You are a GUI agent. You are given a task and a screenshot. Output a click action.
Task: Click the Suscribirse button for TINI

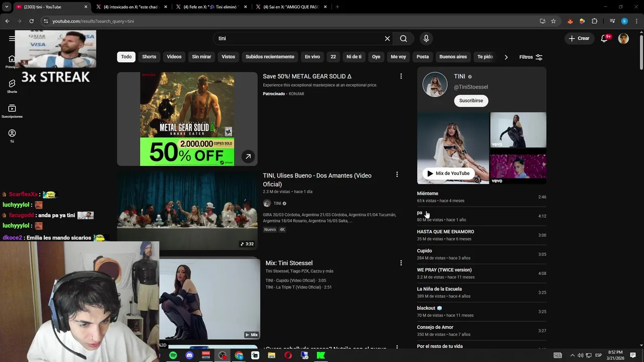point(471,101)
